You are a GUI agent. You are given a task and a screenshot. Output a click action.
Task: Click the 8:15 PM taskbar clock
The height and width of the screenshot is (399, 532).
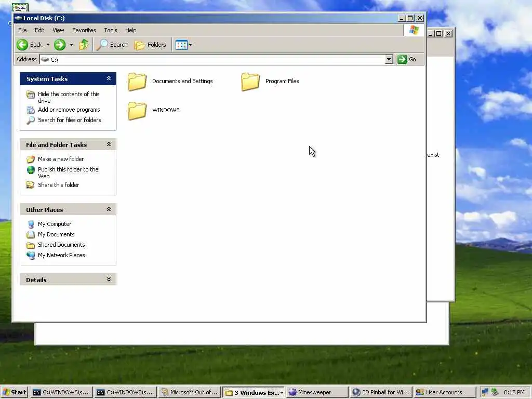click(514, 392)
